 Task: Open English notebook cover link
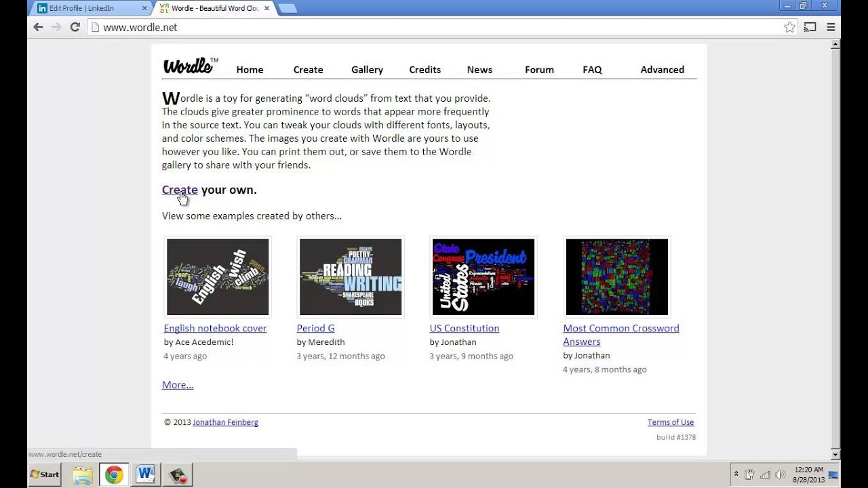pos(215,328)
